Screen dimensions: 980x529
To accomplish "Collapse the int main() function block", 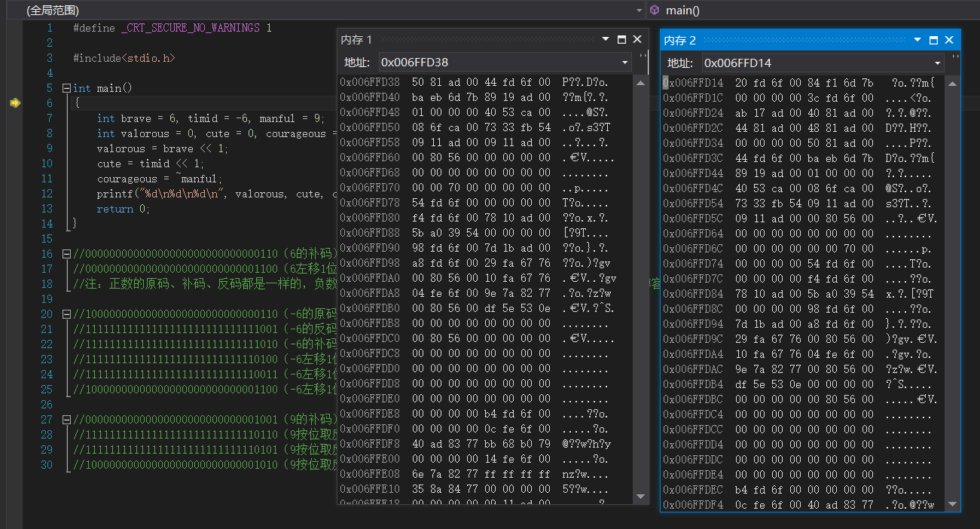I will pyautogui.click(x=66, y=88).
